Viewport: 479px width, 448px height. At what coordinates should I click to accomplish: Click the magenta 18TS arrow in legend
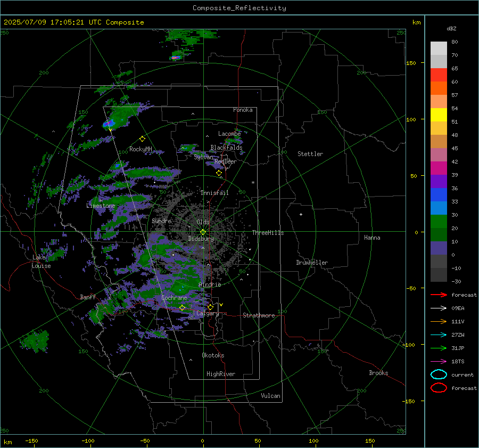tap(439, 362)
